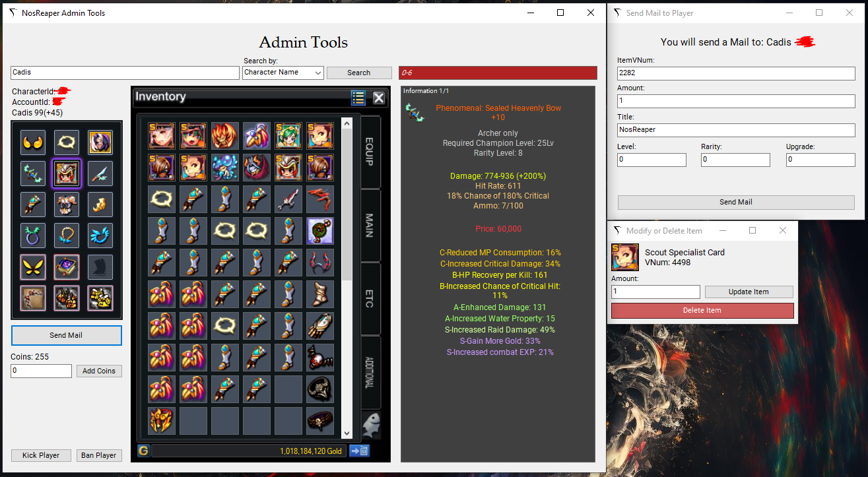
Task: Select the parchment map equipment slot
Action: (x=33, y=298)
